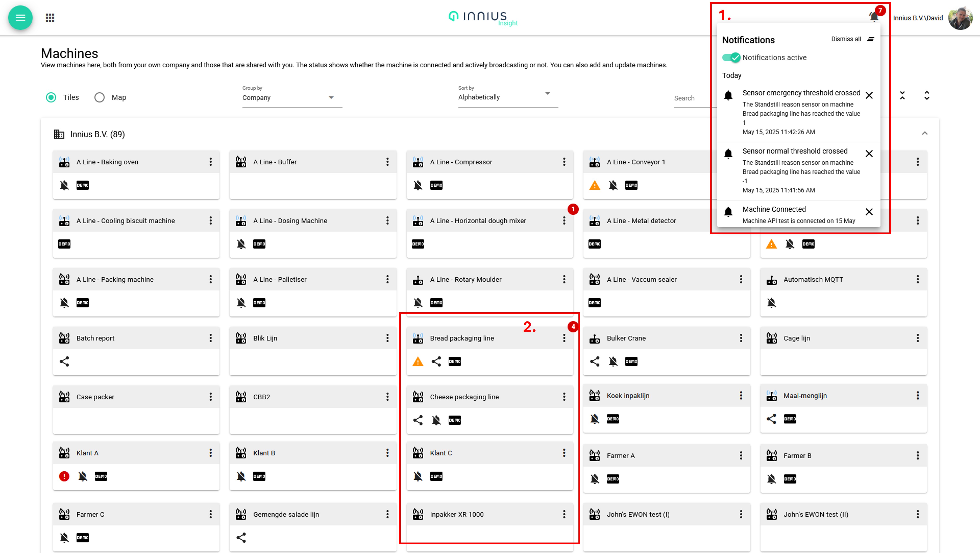The width and height of the screenshot is (980, 553).
Task: Click the muted bell on Automatisch MQTT
Action: click(x=772, y=303)
